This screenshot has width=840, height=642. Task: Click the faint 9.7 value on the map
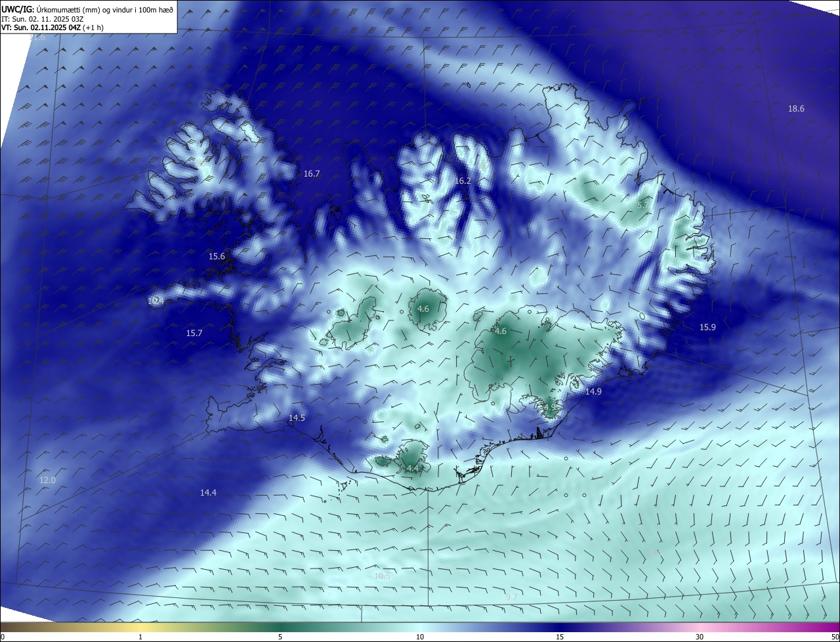click(512, 597)
